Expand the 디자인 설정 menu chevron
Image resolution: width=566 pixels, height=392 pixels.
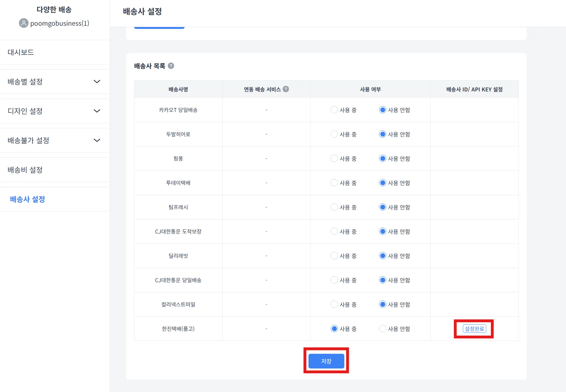point(97,111)
